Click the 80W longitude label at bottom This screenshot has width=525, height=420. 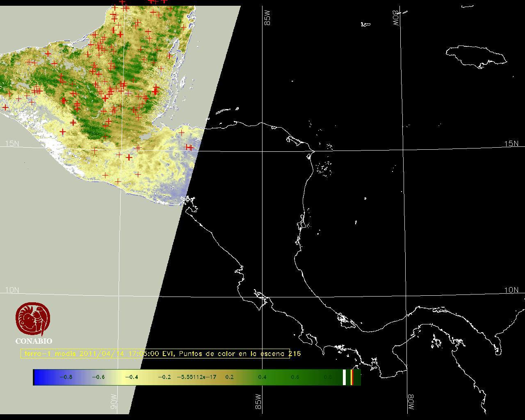pyautogui.click(x=411, y=402)
